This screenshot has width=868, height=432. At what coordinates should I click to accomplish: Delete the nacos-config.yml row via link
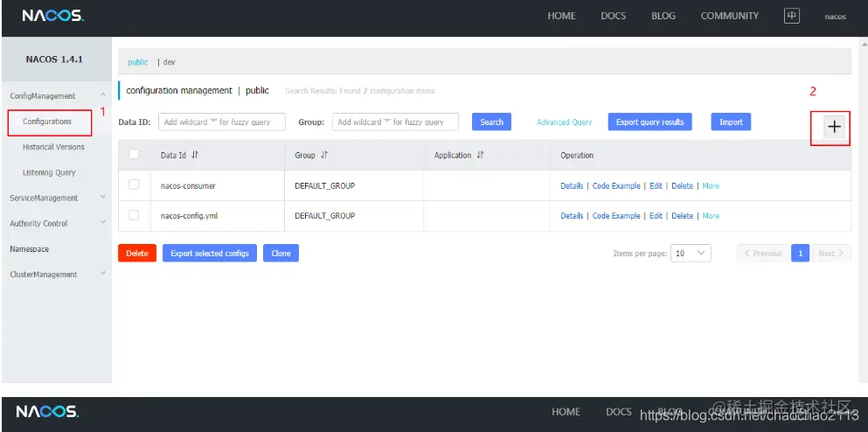click(x=683, y=216)
